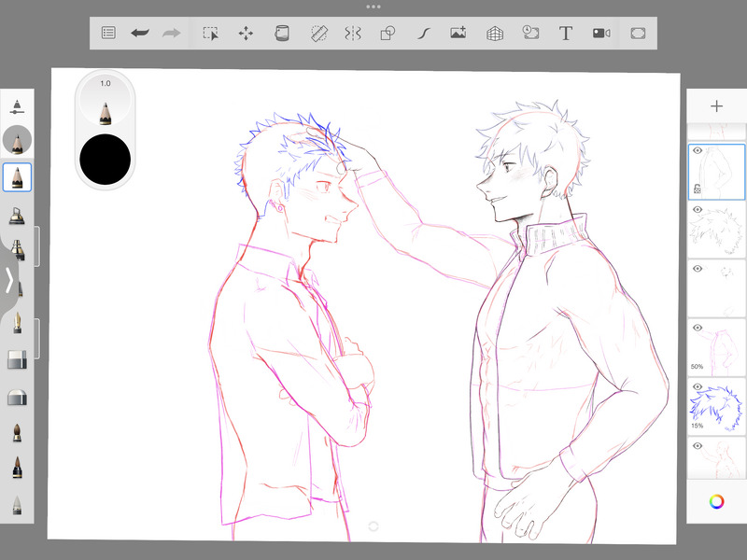747x560 pixels.
Task: Add a new layer with plus button
Action: pyautogui.click(x=716, y=105)
